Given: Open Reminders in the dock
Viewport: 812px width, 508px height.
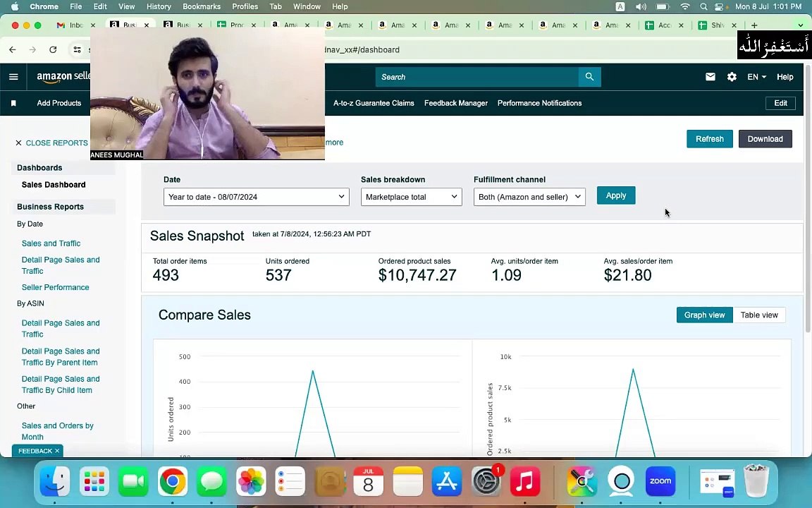Looking at the screenshot, I should [290, 481].
